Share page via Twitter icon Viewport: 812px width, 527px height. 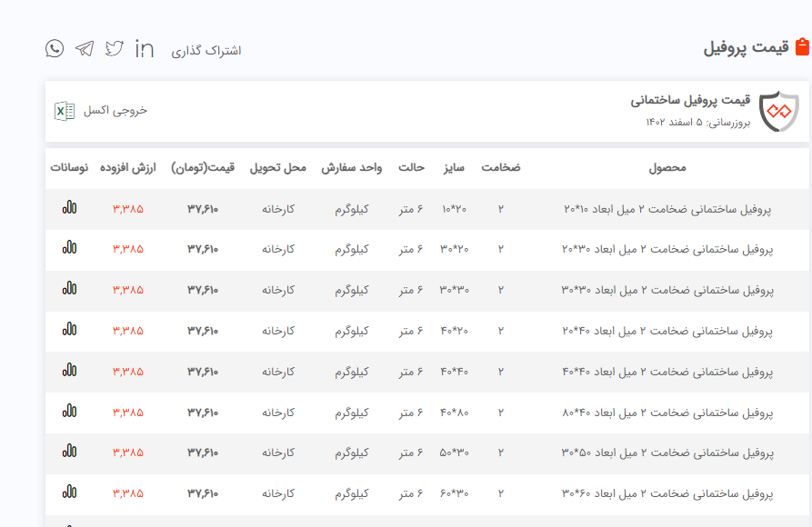point(114,48)
